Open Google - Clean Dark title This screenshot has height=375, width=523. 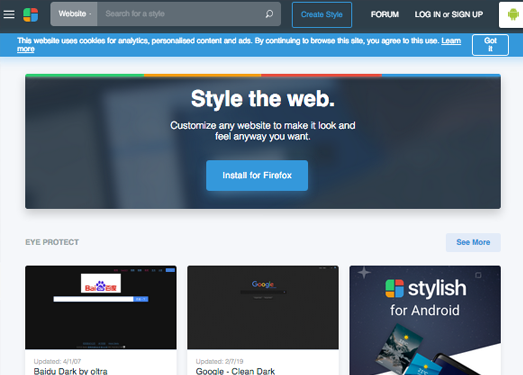click(235, 371)
